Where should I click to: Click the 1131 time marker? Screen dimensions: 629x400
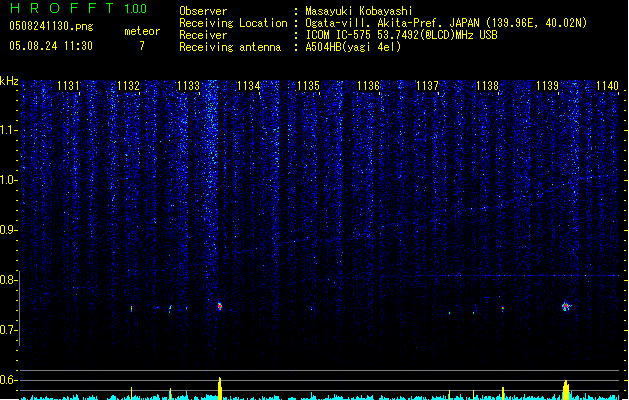[68, 86]
